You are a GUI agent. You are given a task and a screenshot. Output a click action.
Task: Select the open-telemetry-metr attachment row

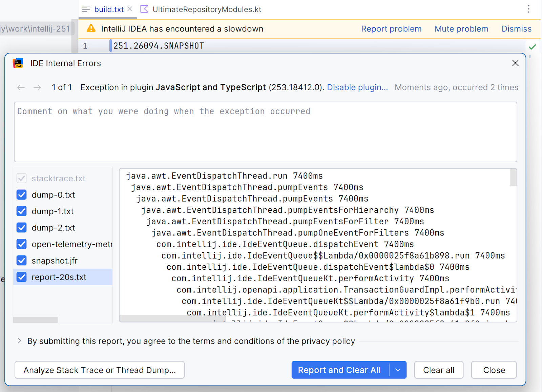(x=63, y=244)
